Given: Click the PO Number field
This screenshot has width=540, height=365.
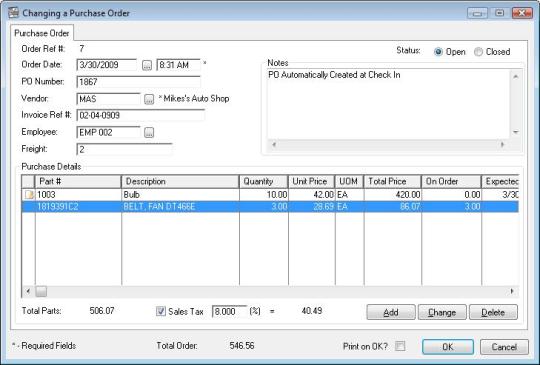Looking at the screenshot, I should [138, 82].
